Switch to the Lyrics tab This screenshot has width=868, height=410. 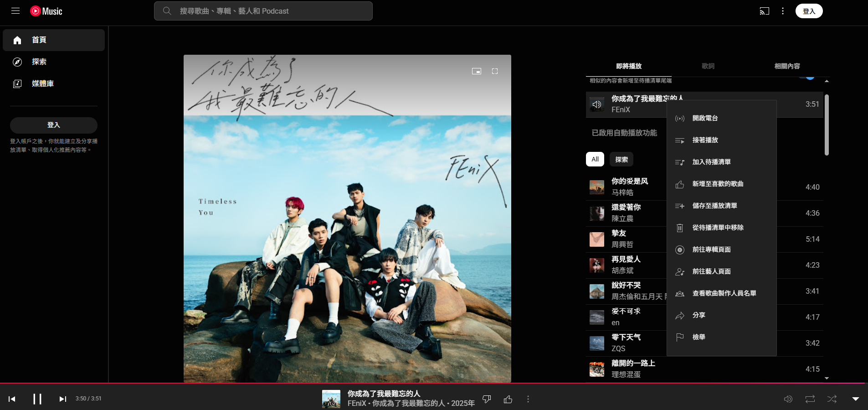(x=708, y=66)
